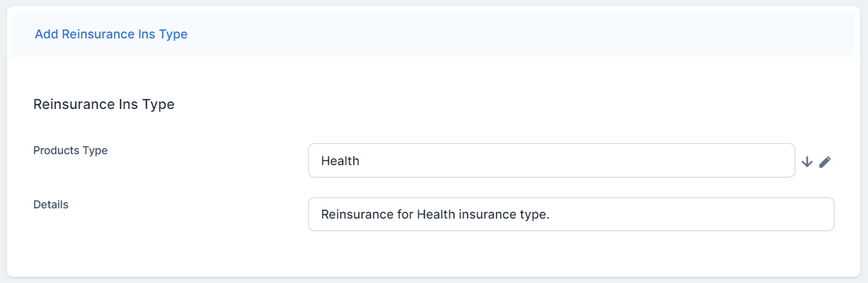Open Products Type editor via pencil icon
The image size is (868, 283).
tap(825, 162)
